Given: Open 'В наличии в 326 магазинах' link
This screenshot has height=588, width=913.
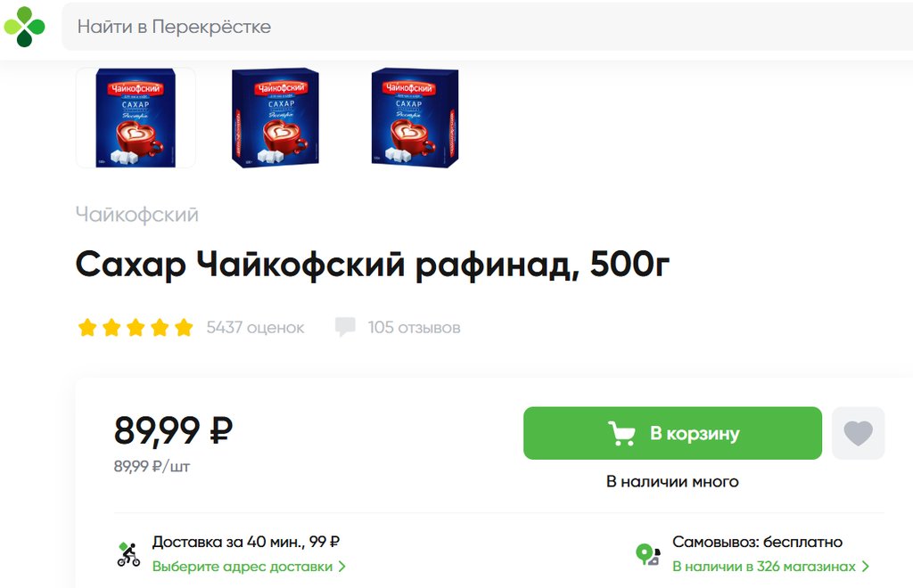Looking at the screenshot, I should tap(764, 567).
